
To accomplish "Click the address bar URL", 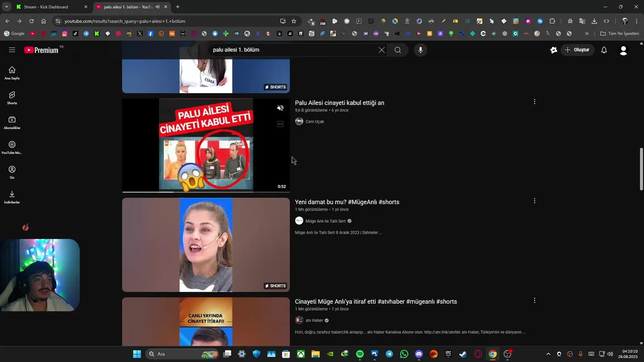I will tap(125, 21).
